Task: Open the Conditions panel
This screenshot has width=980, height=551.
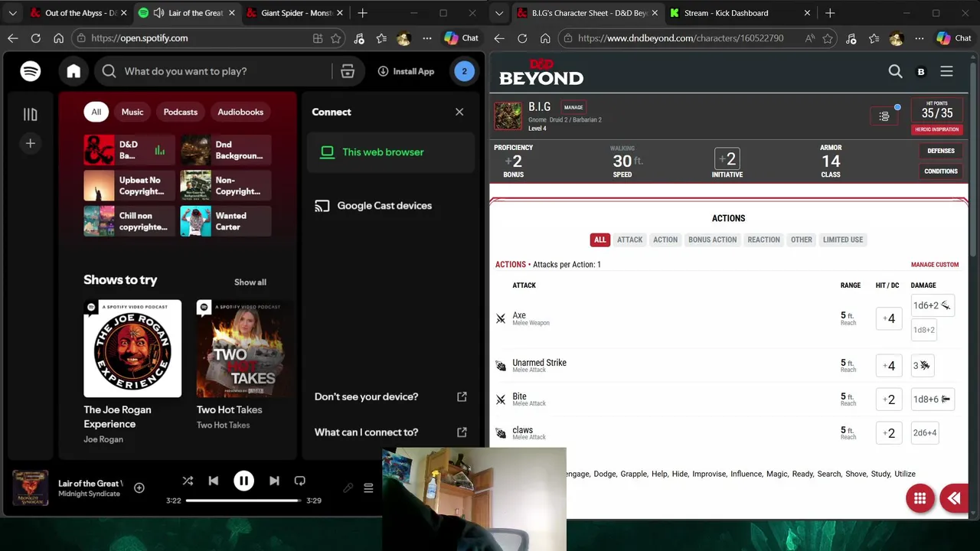Action: click(x=941, y=171)
